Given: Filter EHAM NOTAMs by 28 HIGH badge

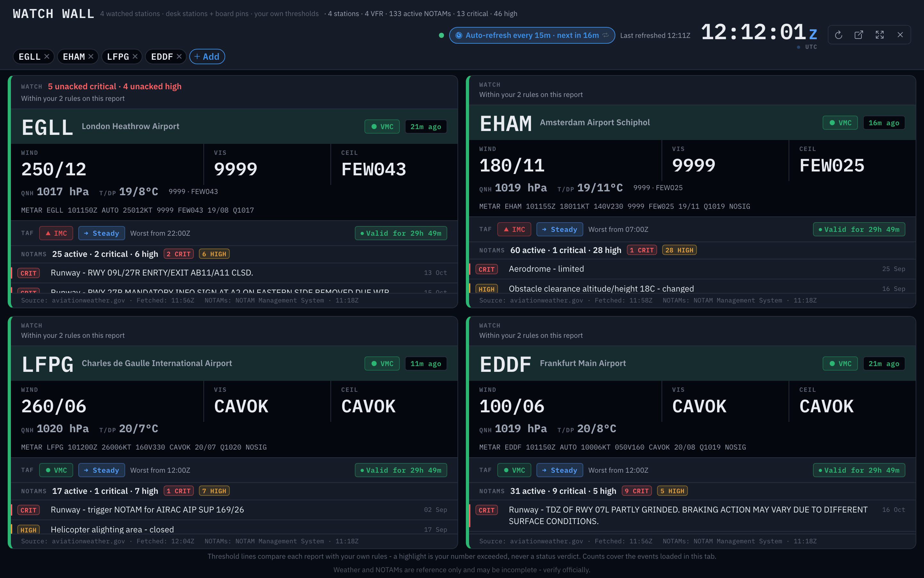Looking at the screenshot, I should pos(679,250).
